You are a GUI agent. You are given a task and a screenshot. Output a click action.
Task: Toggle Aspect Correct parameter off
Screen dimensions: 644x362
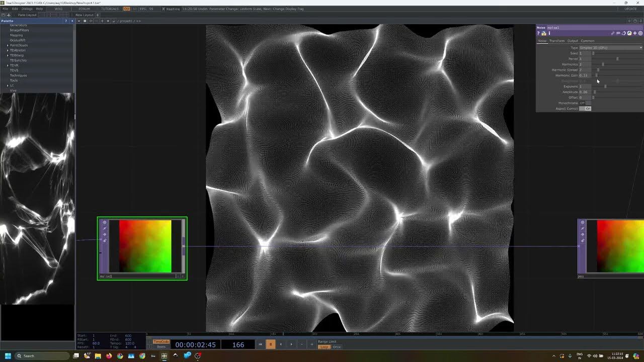click(x=586, y=109)
